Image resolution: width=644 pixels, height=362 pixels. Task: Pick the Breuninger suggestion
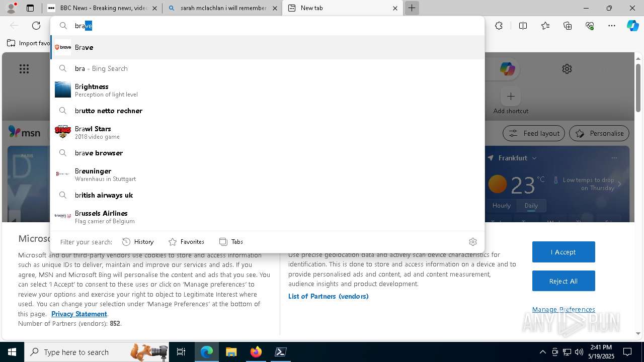(x=267, y=174)
